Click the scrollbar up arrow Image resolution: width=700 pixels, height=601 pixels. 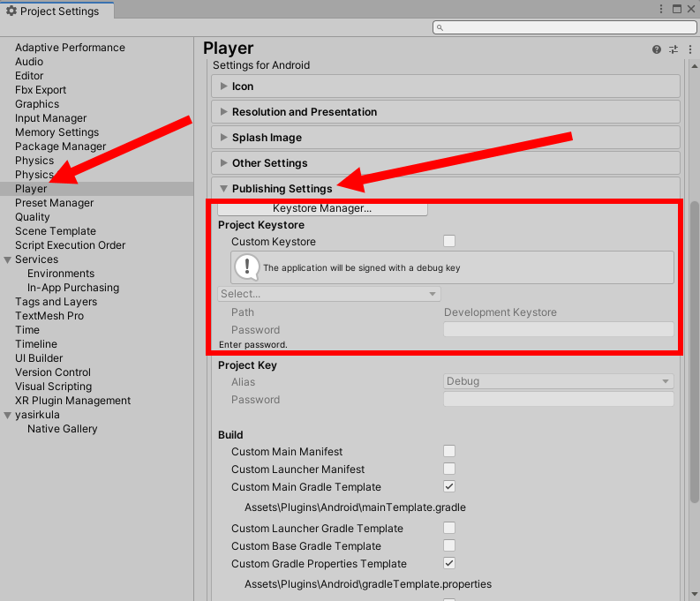[x=694, y=66]
